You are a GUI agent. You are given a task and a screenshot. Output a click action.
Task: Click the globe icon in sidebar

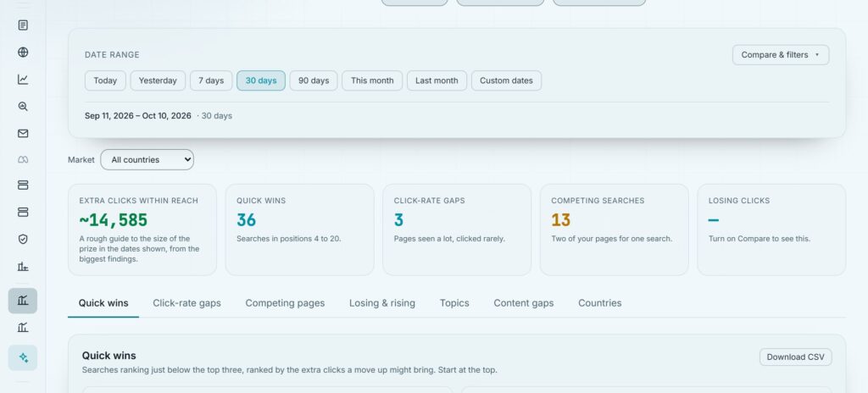point(23,52)
